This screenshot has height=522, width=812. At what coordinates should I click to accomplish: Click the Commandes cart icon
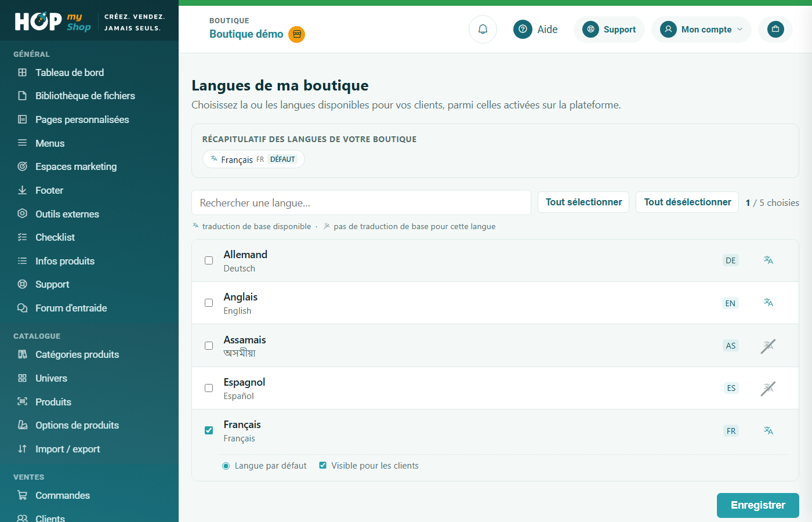coord(23,495)
